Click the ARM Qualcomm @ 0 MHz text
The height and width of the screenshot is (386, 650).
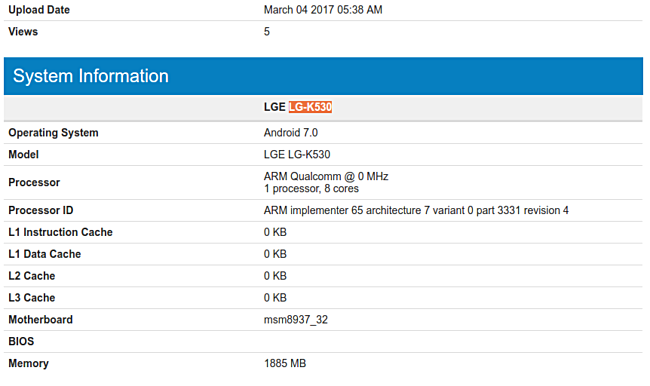[326, 177]
